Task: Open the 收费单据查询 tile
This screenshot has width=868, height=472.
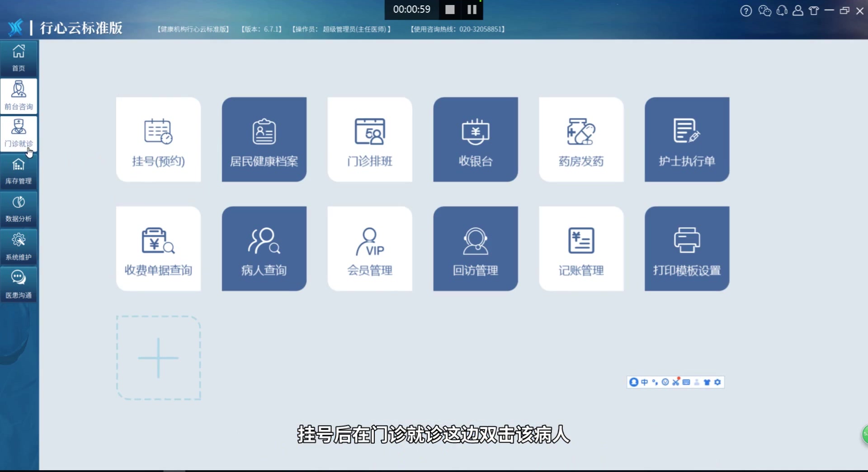Action: pos(158,249)
